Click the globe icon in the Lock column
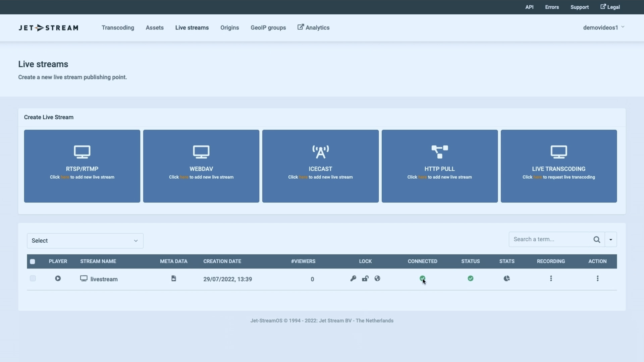 coord(377,279)
